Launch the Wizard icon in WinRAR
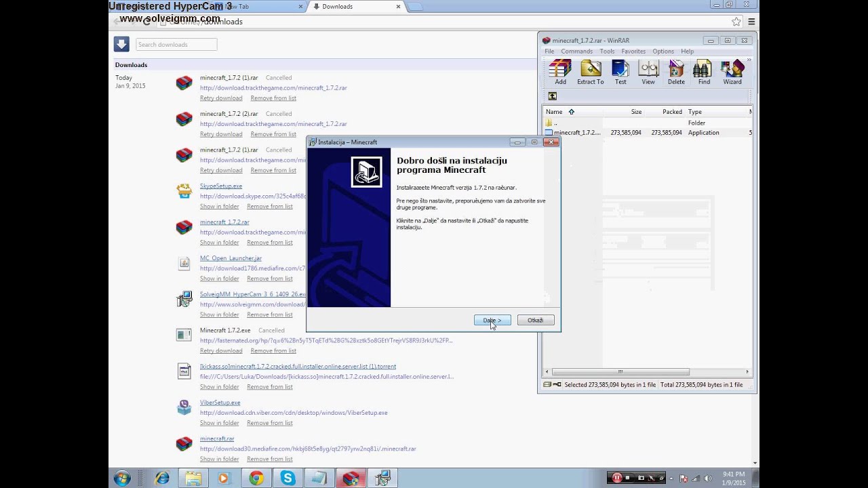The width and height of the screenshot is (868, 488). (x=732, y=68)
